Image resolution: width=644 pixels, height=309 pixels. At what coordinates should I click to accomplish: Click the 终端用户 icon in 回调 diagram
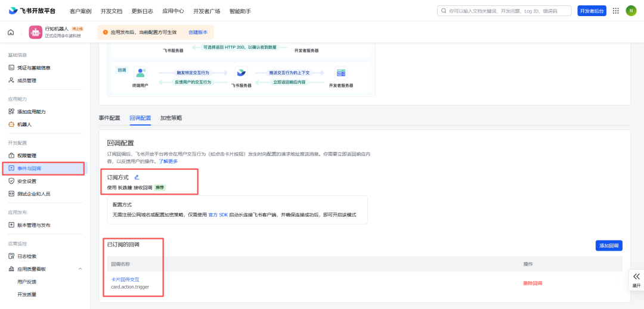[x=141, y=73]
